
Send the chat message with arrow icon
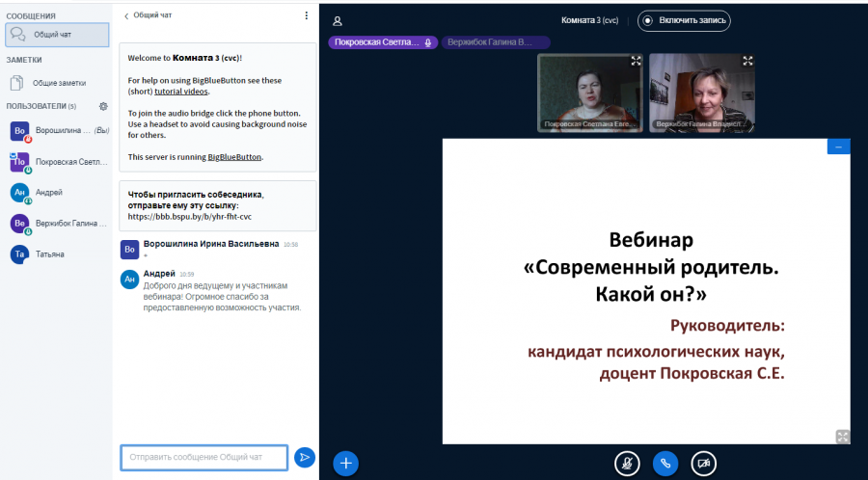point(305,457)
